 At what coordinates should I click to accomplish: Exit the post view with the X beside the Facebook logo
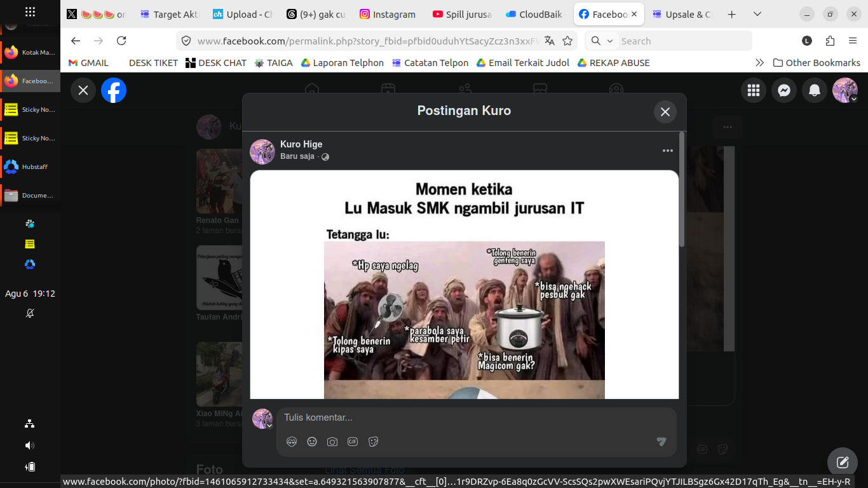[83, 90]
